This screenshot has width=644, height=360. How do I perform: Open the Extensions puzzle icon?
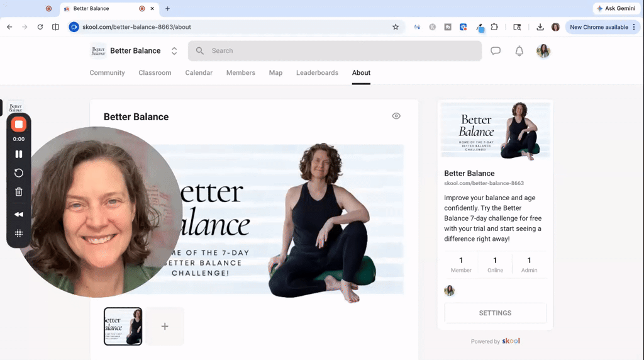(494, 27)
